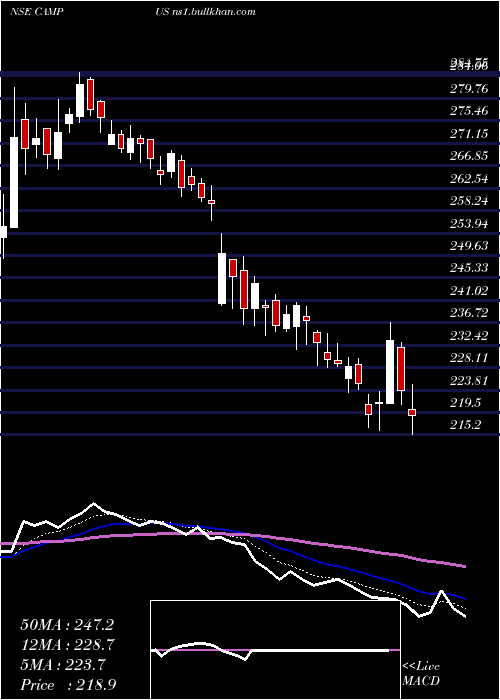Click the 219.5 price level label
This screenshot has height=700, width=500.
(x=467, y=403)
